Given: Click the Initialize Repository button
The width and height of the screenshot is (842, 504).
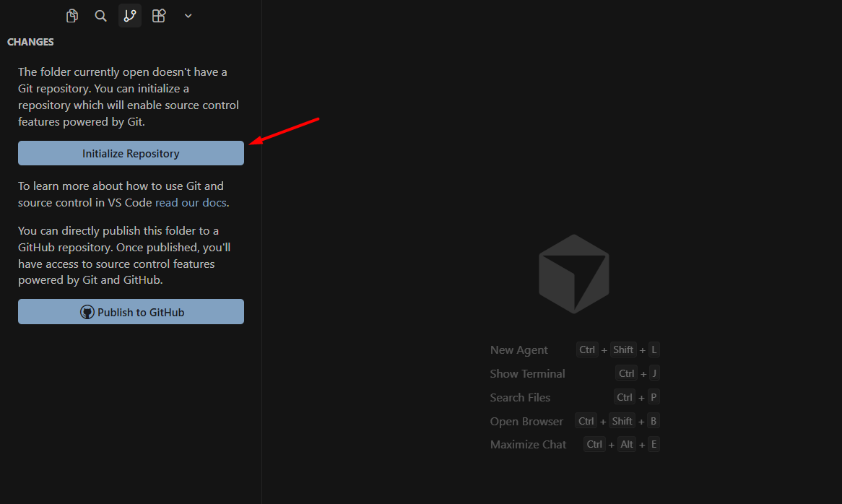Looking at the screenshot, I should tap(131, 154).
